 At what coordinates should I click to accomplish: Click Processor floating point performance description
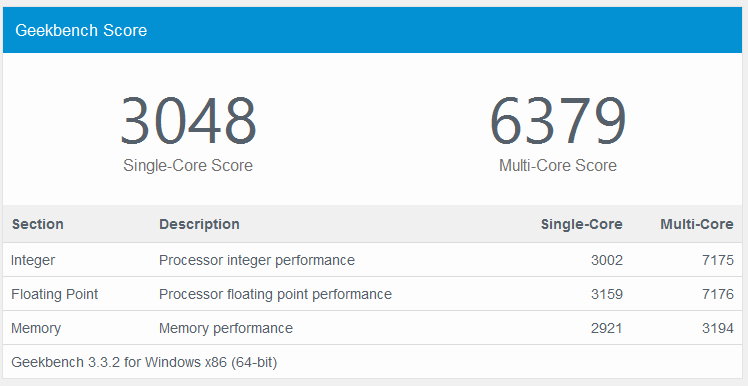[x=275, y=294]
